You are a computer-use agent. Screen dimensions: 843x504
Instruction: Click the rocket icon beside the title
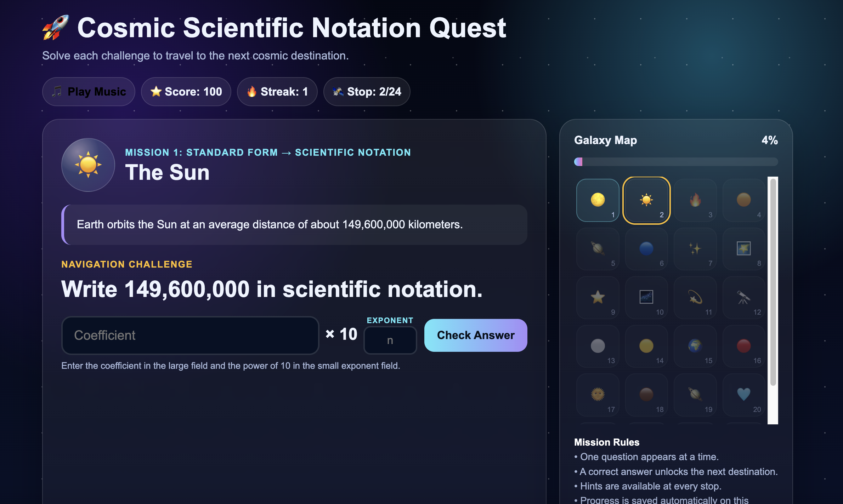[x=55, y=28]
